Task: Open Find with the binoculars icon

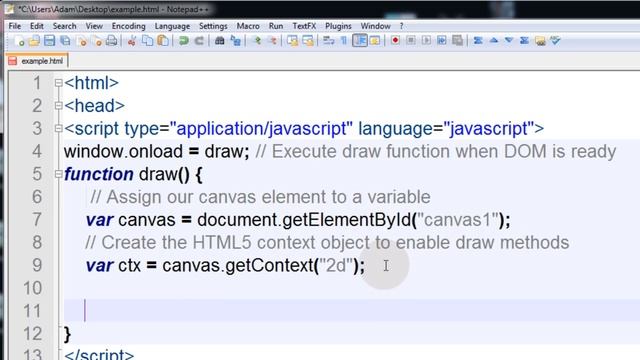Action: tap(220, 41)
